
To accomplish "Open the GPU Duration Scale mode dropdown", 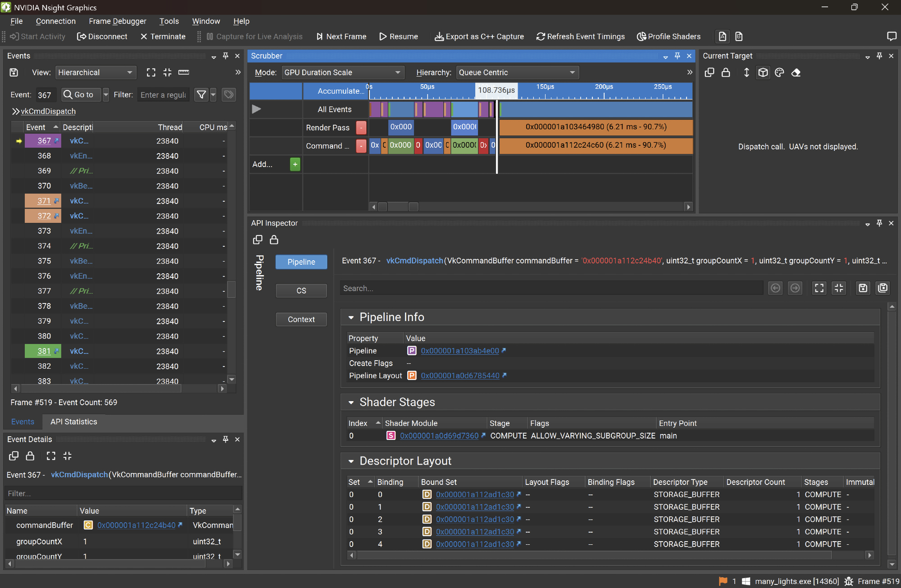I will click(x=342, y=72).
